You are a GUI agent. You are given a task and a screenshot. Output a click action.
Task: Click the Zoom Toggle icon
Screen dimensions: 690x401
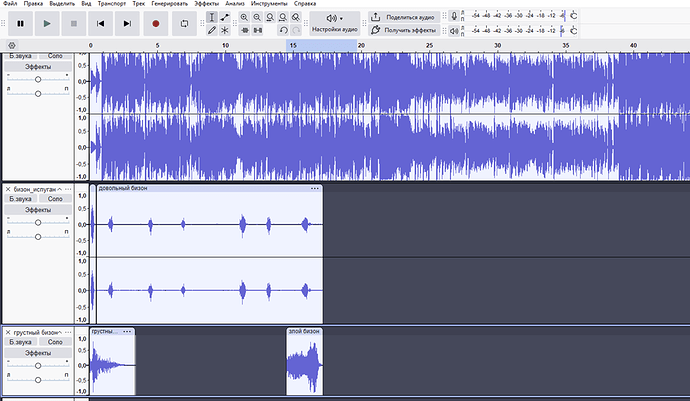[x=296, y=17]
